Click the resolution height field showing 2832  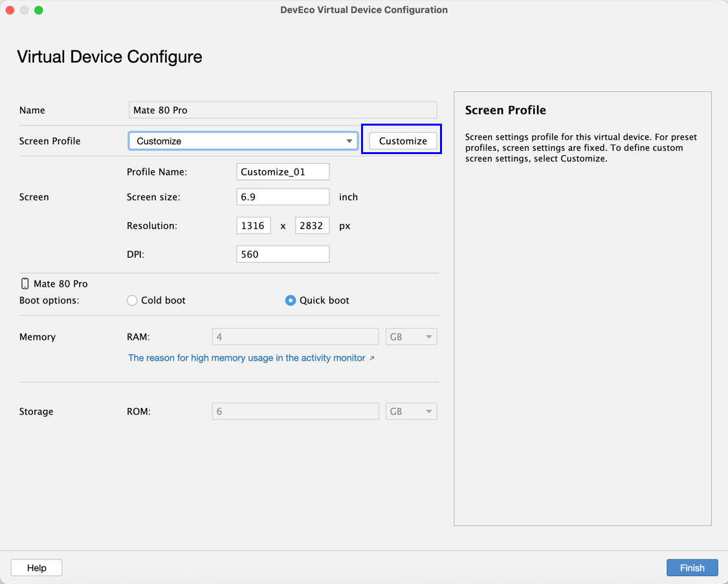coord(312,226)
